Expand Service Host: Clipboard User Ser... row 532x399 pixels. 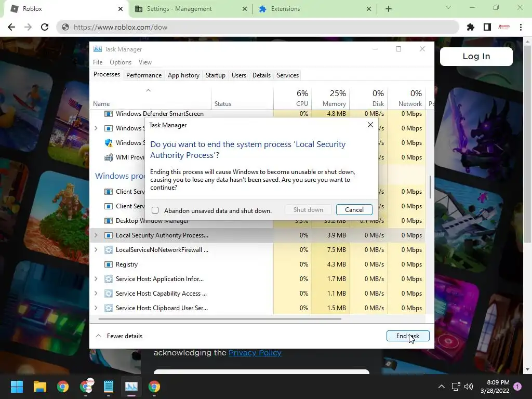point(96,308)
